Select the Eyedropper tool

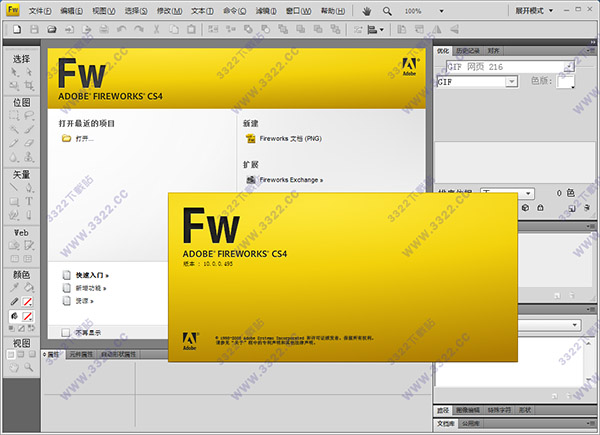pos(14,287)
